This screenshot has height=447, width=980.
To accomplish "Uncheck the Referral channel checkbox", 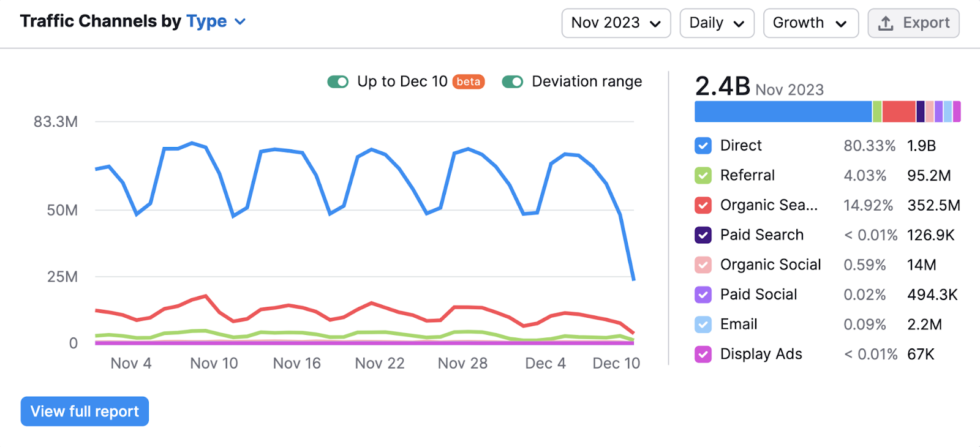I will click(703, 176).
